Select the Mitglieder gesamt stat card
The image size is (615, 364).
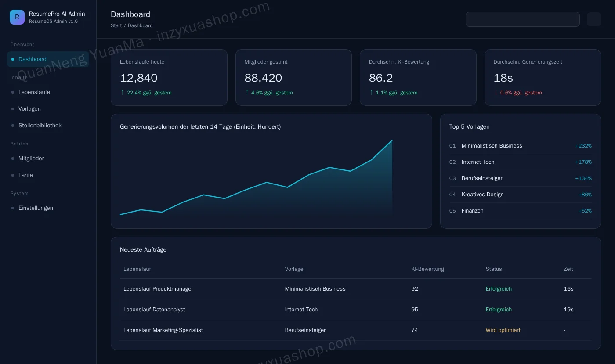[293, 77]
